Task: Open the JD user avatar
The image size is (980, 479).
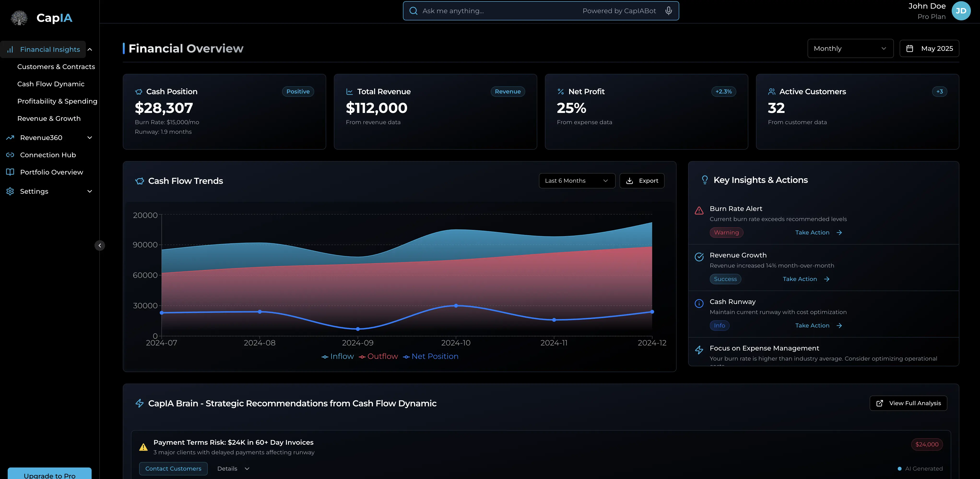Action: [x=961, y=11]
